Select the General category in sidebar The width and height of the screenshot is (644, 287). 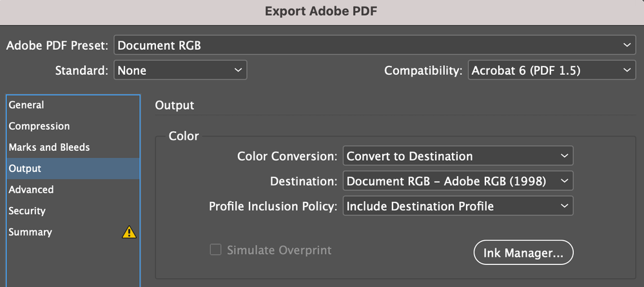(x=26, y=105)
